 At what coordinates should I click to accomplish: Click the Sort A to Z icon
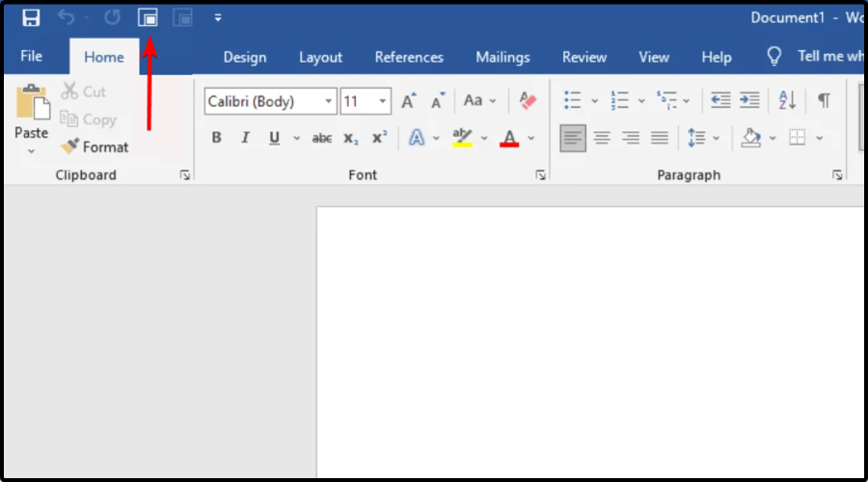787,100
